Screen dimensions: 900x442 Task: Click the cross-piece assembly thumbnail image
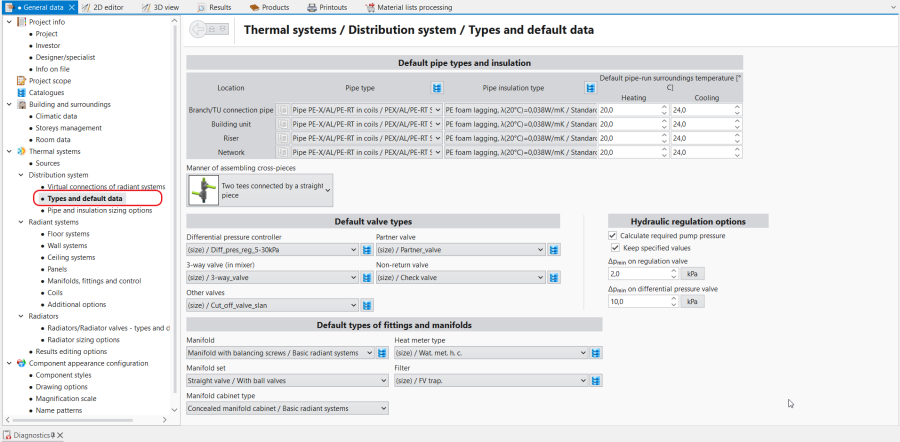(x=203, y=191)
